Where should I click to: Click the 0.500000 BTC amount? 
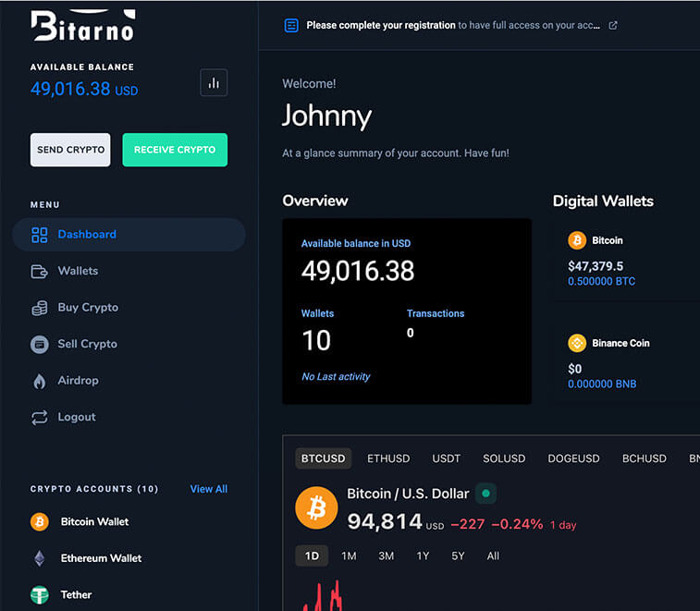pyautogui.click(x=601, y=282)
